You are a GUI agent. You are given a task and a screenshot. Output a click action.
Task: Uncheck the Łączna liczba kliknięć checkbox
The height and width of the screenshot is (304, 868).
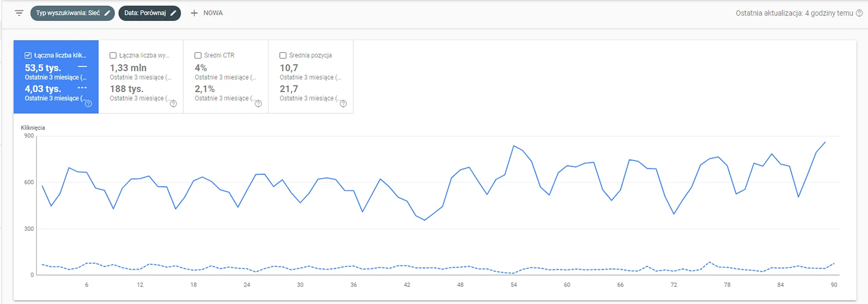tap(28, 55)
